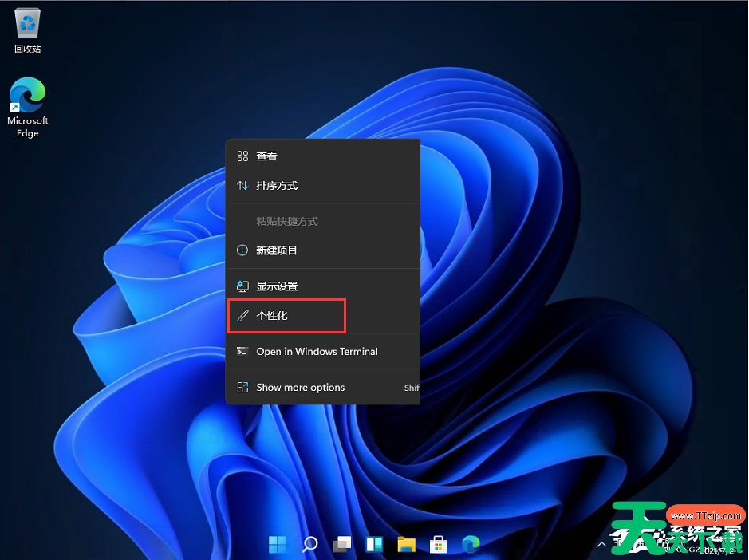Click the plus icon beside 新建项目
This screenshot has width=749, height=560.
tap(242, 250)
